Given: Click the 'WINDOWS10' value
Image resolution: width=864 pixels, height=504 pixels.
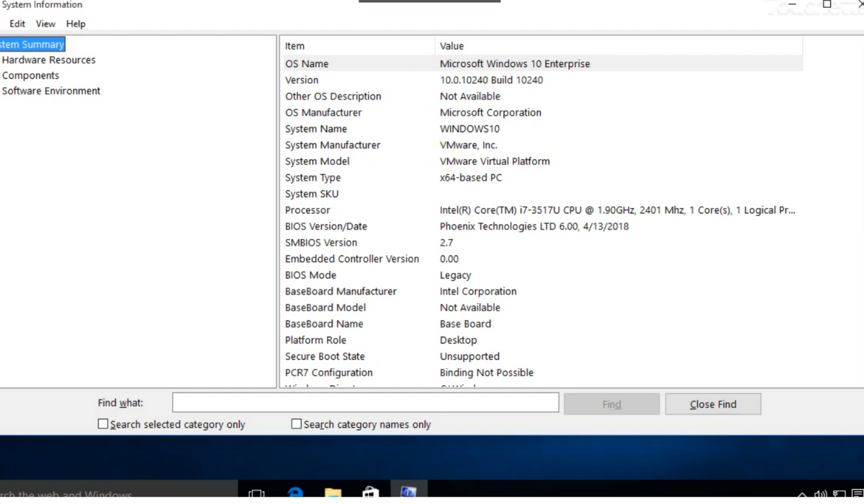Looking at the screenshot, I should [469, 129].
